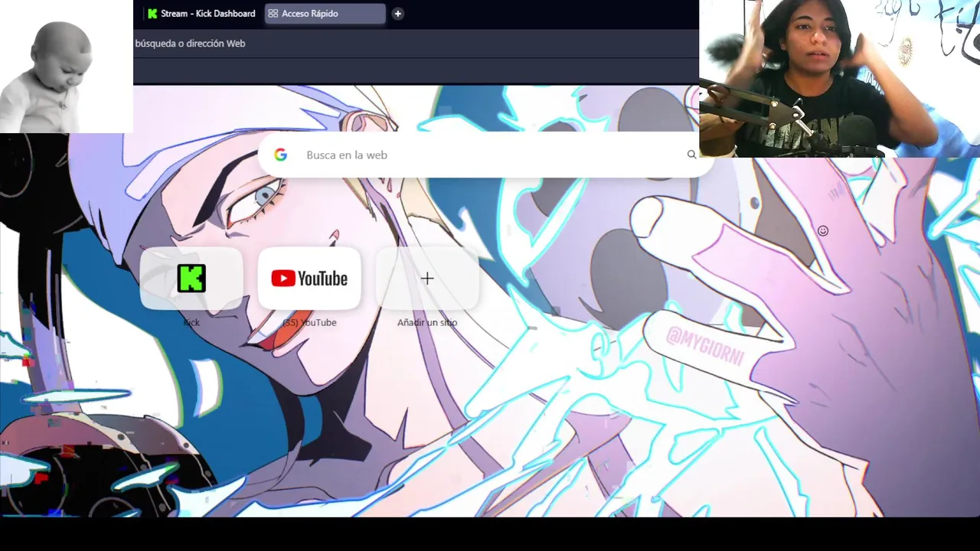Click the magnifier search icon
Viewport: 980px width, 551px height.
point(691,155)
